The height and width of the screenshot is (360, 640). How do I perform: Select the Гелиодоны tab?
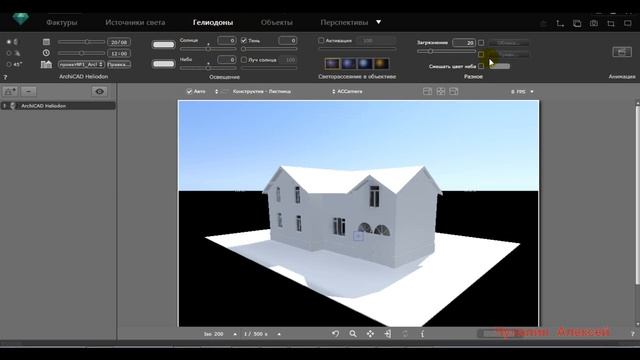pyautogui.click(x=213, y=22)
